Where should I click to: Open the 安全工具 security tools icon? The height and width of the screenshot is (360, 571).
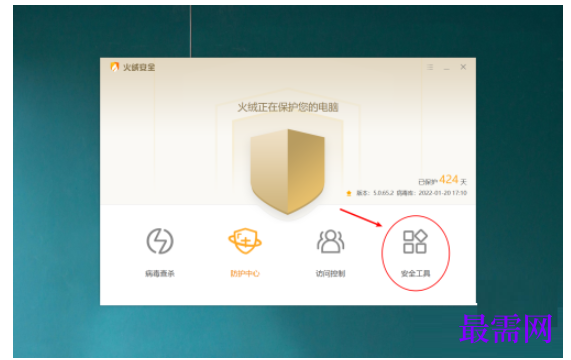click(x=415, y=241)
